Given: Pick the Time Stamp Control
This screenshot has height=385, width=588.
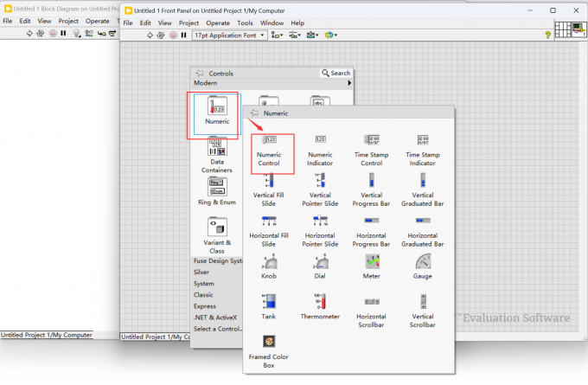Looking at the screenshot, I should click(371, 151).
